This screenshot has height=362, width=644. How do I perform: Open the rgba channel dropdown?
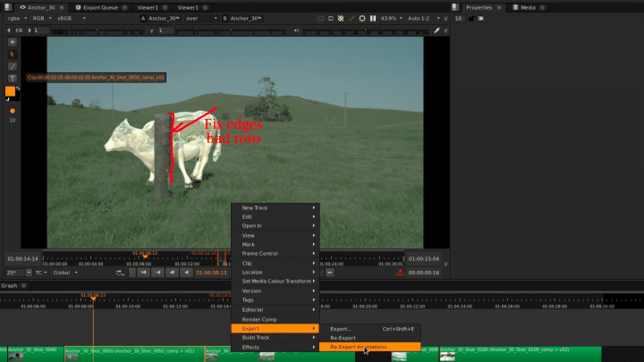[x=16, y=18]
